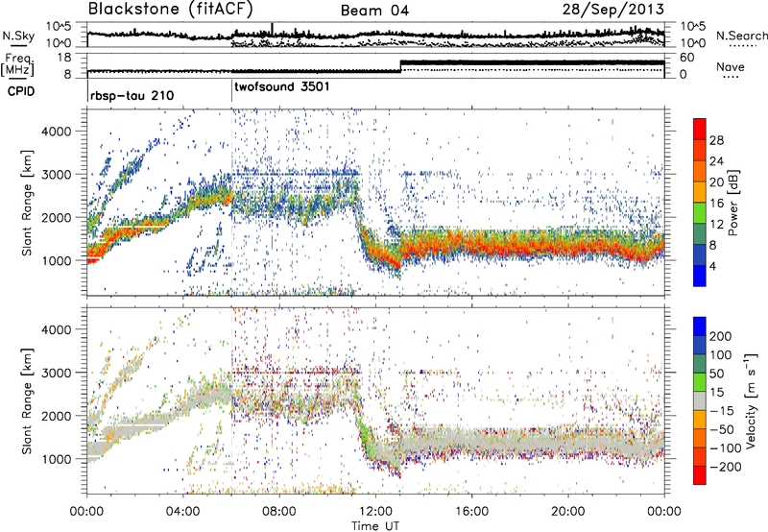Select the '50' tick on Velocity colorbar
This screenshot has height=532, width=768.
coord(716,374)
